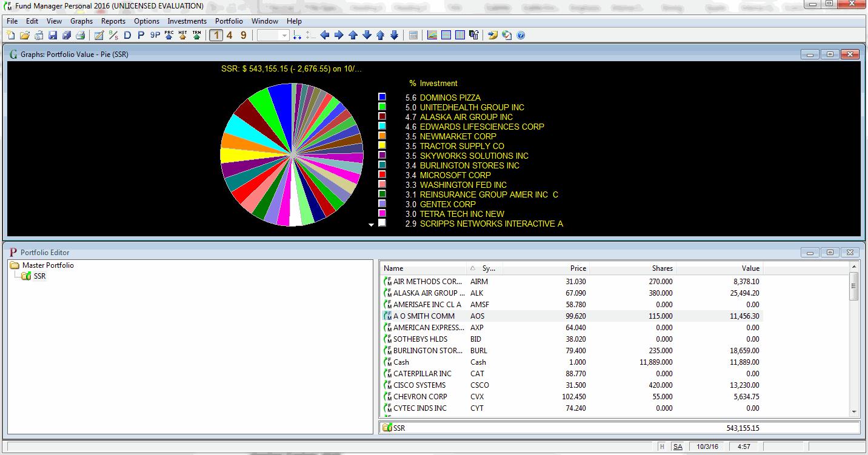This screenshot has width=868, height=455.
Task: Click TRACTOR SUPPLY CO in the legend
Action: (462, 146)
